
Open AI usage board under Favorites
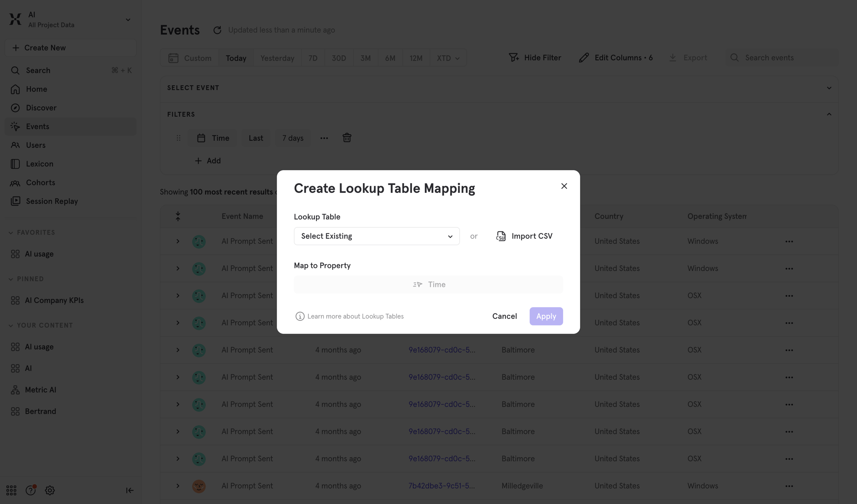pyautogui.click(x=70, y=254)
